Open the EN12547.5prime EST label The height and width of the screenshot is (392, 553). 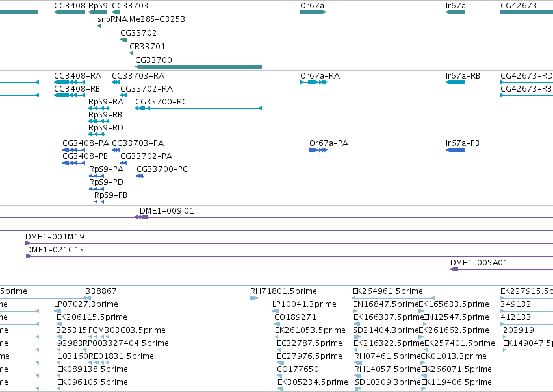pos(456,317)
